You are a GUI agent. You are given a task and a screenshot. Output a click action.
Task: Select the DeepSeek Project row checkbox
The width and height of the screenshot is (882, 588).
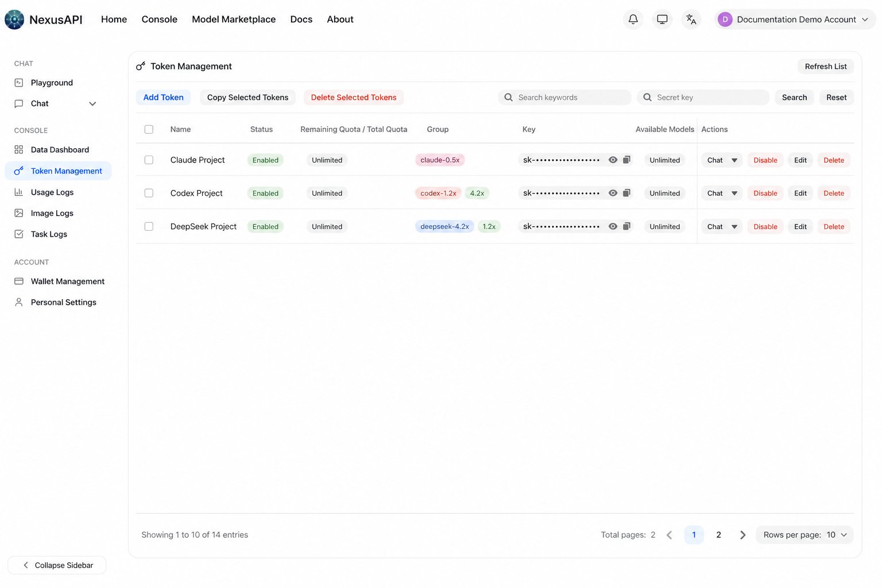pyautogui.click(x=149, y=227)
